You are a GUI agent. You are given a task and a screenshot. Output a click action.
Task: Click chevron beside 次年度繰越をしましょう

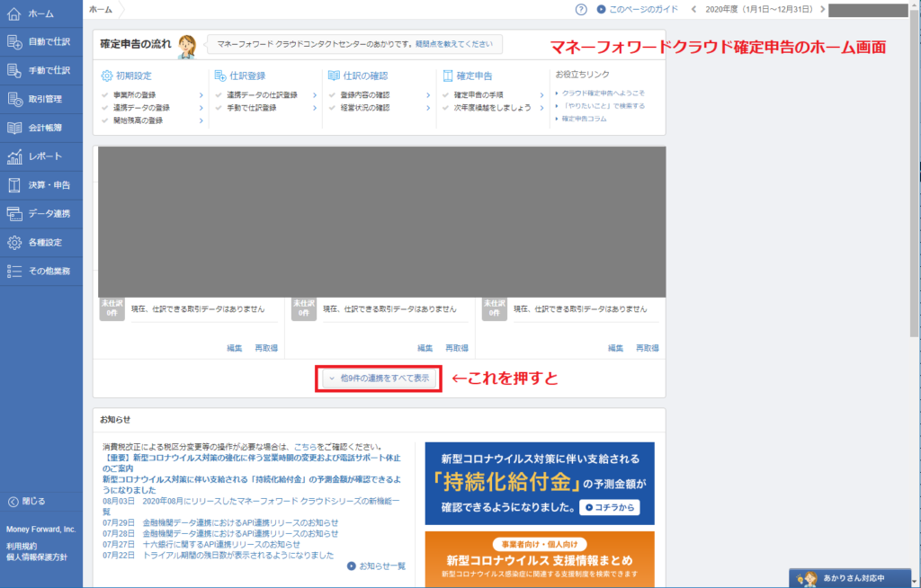541,108
